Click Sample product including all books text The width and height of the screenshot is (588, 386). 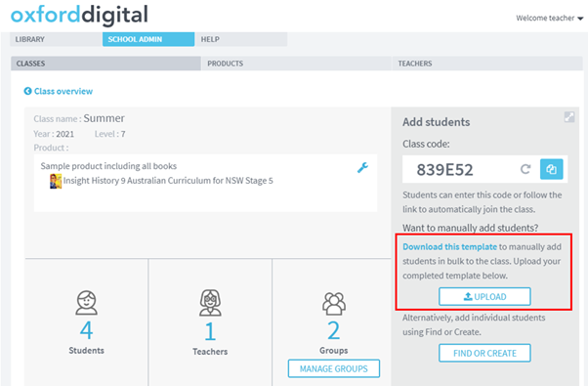click(x=108, y=166)
